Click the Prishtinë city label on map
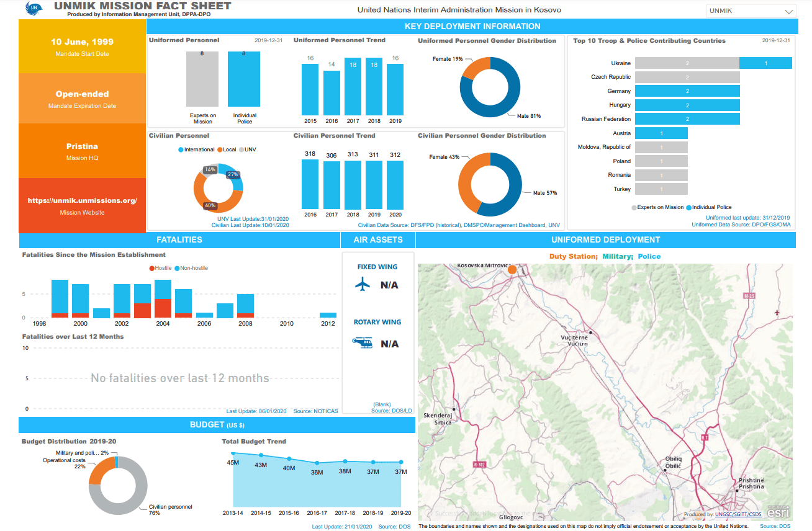The width and height of the screenshot is (812, 531). click(751, 484)
